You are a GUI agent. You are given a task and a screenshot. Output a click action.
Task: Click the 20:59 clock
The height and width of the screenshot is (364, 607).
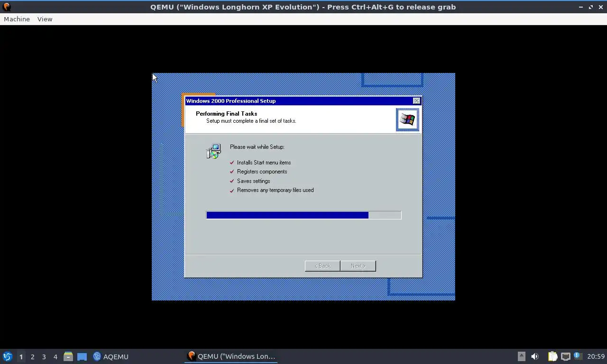pyautogui.click(x=596, y=356)
